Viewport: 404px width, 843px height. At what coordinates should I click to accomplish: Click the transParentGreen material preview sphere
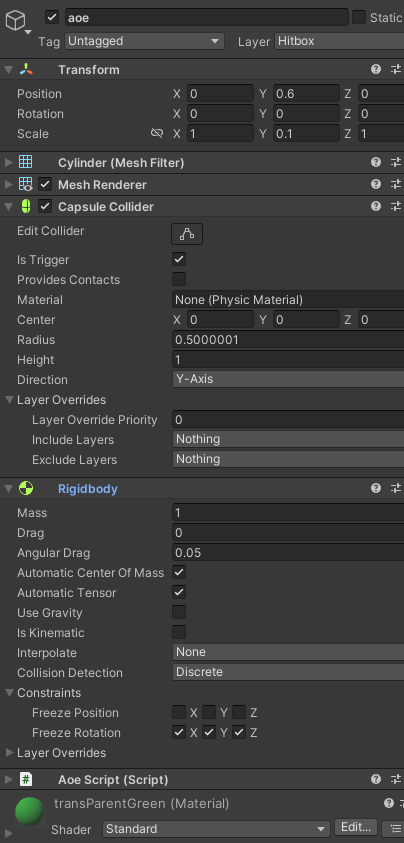(x=30, y=812)
